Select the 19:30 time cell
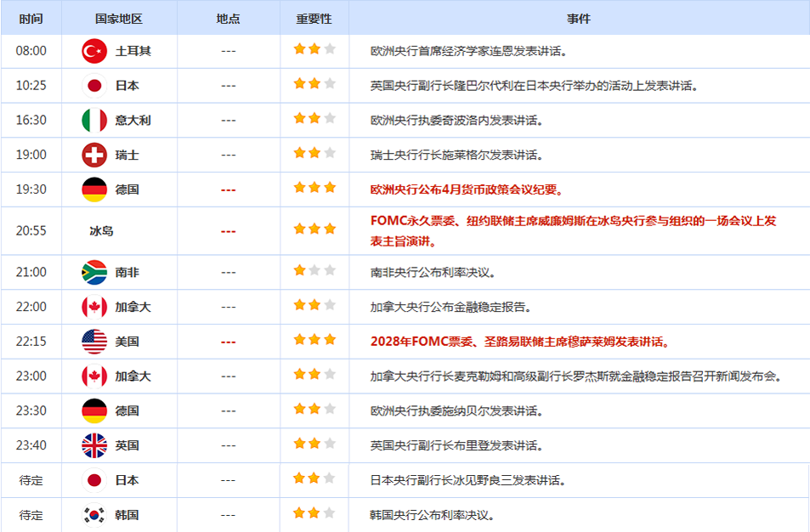The height and width of the screenshot is (532, 810). click(31, 190)
